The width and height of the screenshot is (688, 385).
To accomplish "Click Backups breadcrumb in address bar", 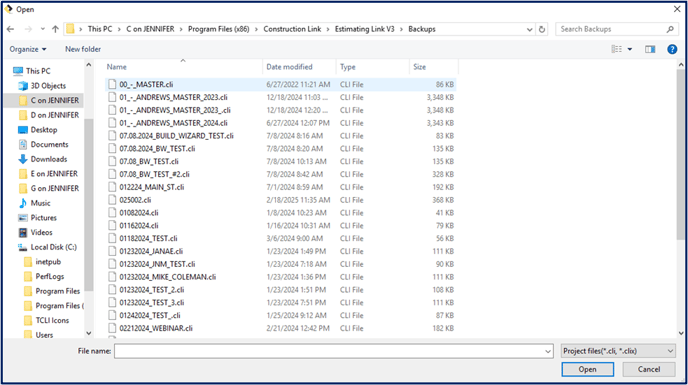I will point(422,29).
